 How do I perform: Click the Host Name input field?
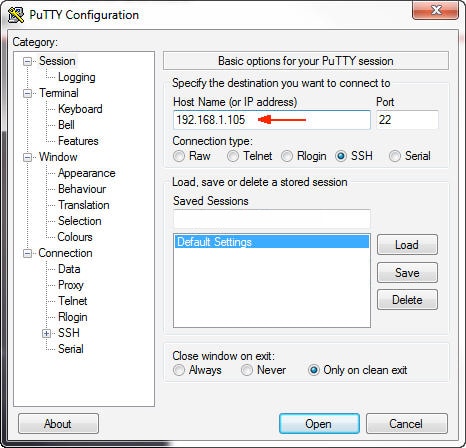pos(272,120)
